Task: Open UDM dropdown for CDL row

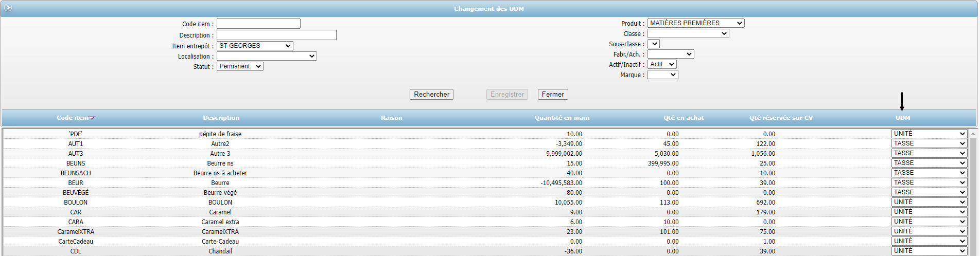Action: [929, 251]
